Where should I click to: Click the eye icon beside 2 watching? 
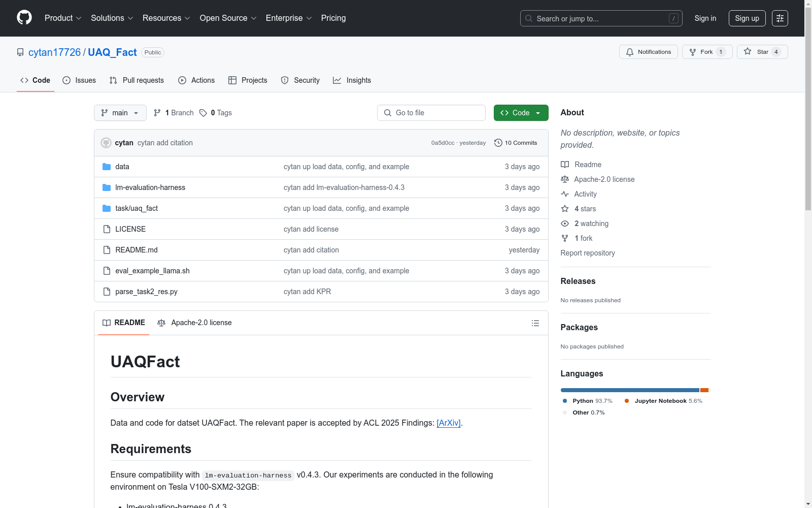[565, 224]
